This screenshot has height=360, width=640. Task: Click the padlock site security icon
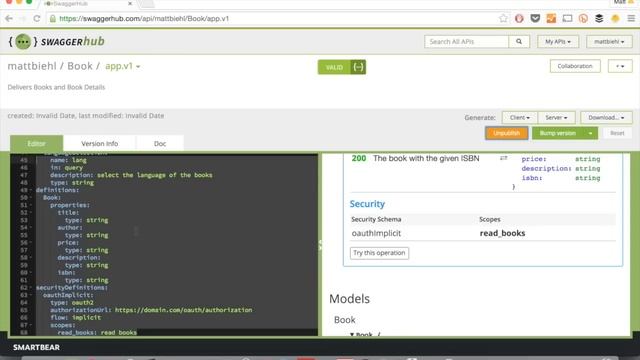[x=53, y=18]
